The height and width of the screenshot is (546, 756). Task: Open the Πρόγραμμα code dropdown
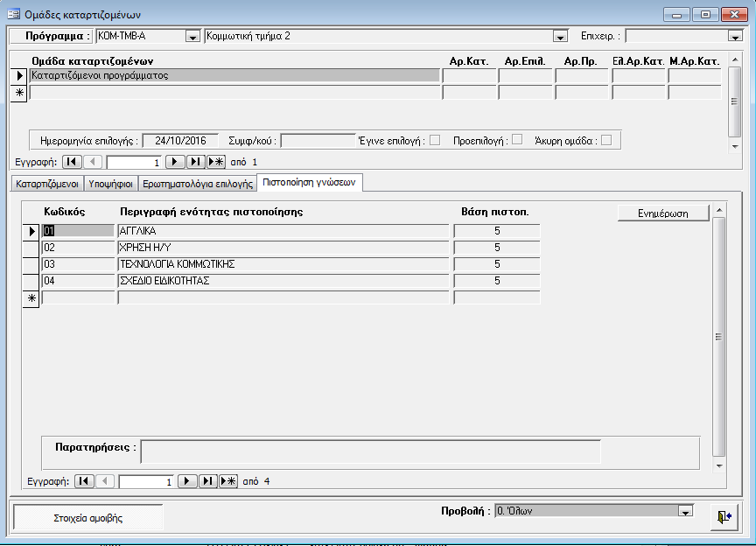192,37
